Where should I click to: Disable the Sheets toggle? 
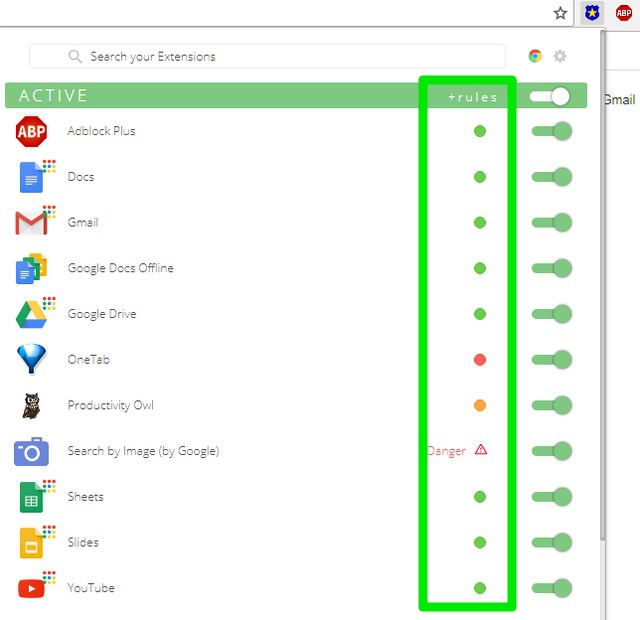(x=552, y=497)
